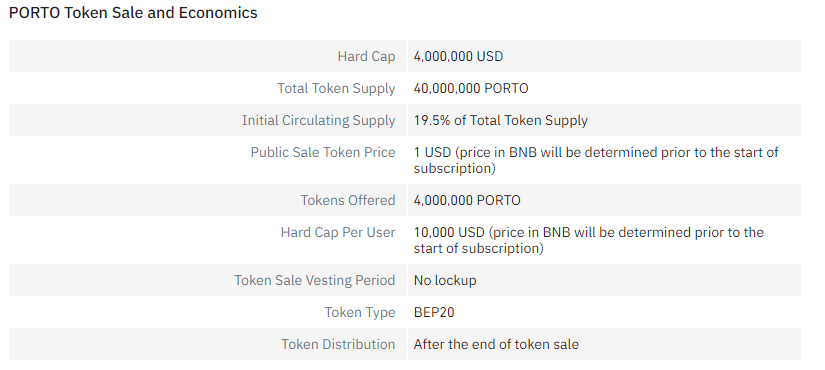This screenshot has height=370, width=825.
Task: Click the After the end of token sale text
Action: (x=496, y=345)
